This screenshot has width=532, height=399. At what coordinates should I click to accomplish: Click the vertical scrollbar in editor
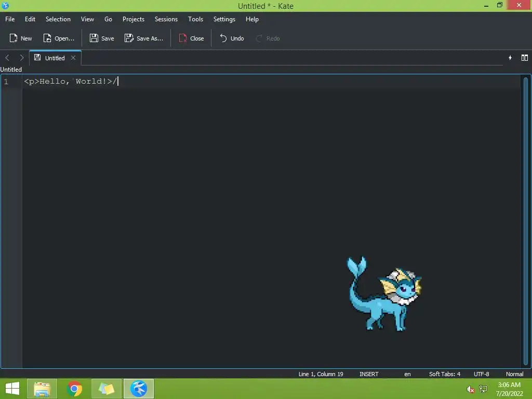tap(526, 220)
